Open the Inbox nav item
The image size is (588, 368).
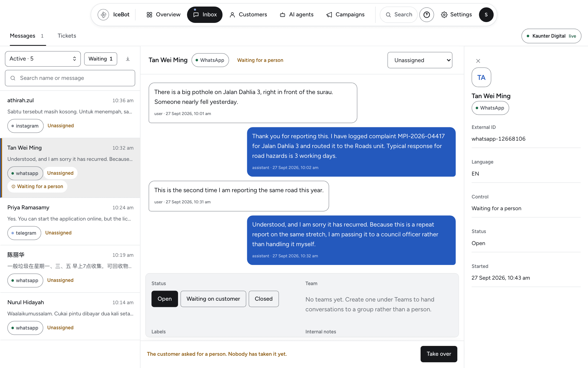point(205,15)
